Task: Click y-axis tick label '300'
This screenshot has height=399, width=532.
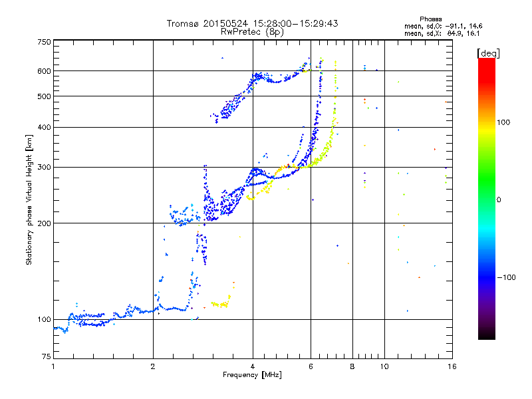Action: point(45,168)
